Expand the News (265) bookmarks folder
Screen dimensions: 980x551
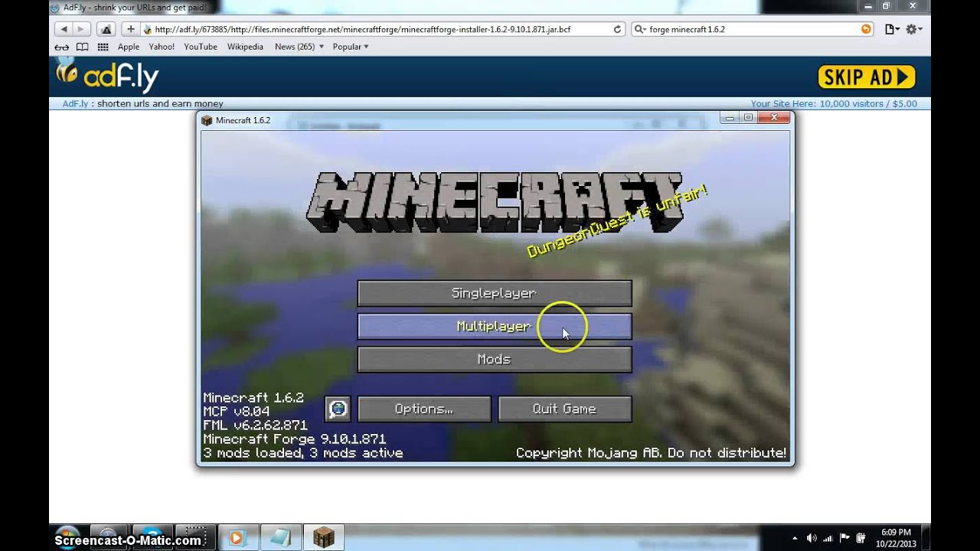pyautogui.click(x=299, y=47)
